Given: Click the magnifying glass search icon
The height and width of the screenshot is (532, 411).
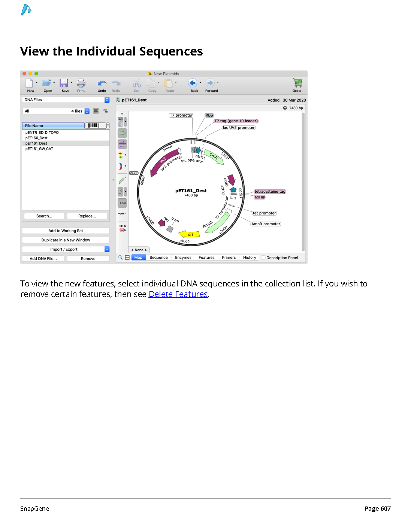Looking at the screenshot, I should pyautogui.click(x=121, y=258).
